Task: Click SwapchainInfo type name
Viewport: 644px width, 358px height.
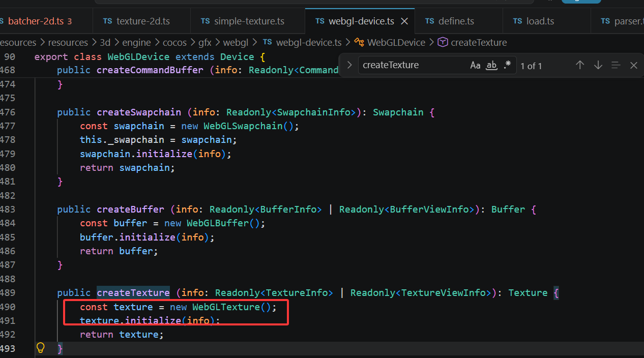Action: pyautogui.click(x=314, y=112)
